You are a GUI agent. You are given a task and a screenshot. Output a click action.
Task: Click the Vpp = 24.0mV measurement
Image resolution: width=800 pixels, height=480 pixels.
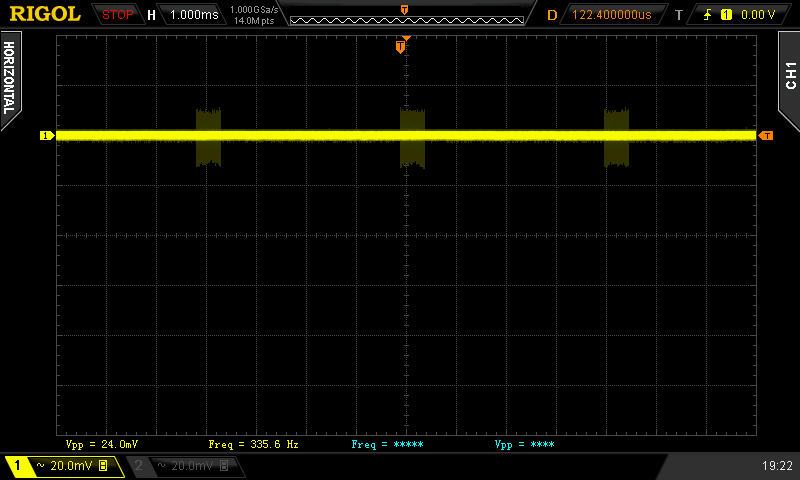pyautogui.click(x=102, y=444)
